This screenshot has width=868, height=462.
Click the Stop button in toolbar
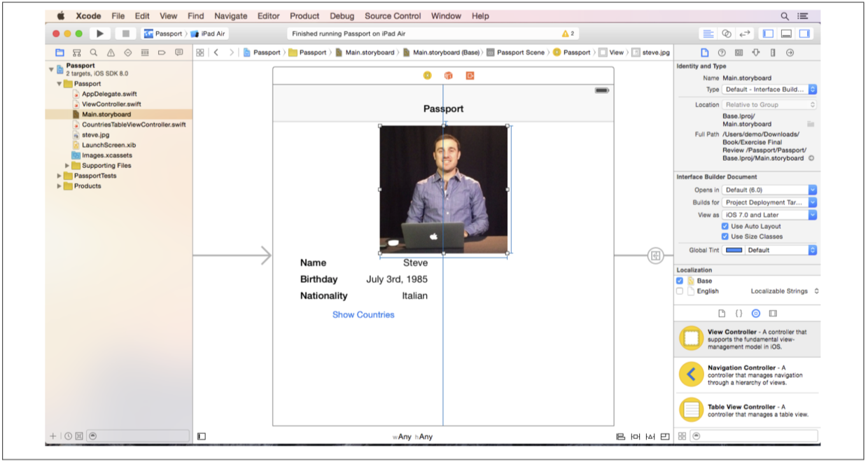(x=125, y=34)
